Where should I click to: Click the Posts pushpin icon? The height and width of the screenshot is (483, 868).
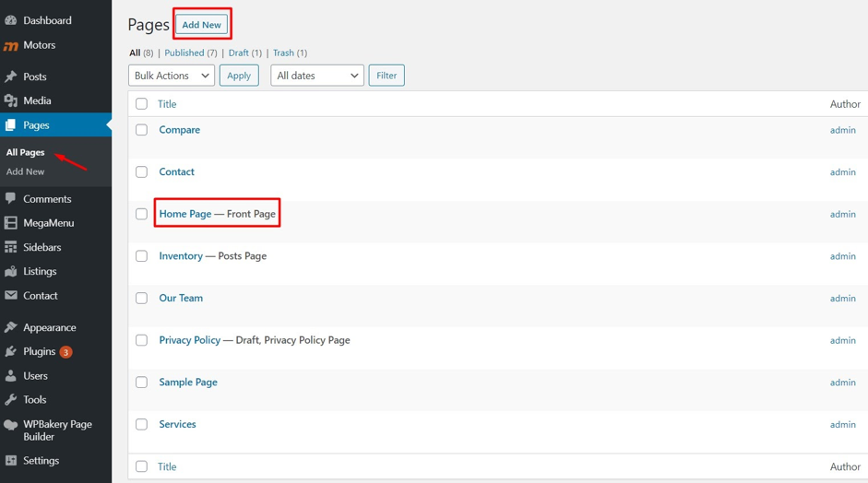click(11, 77)
